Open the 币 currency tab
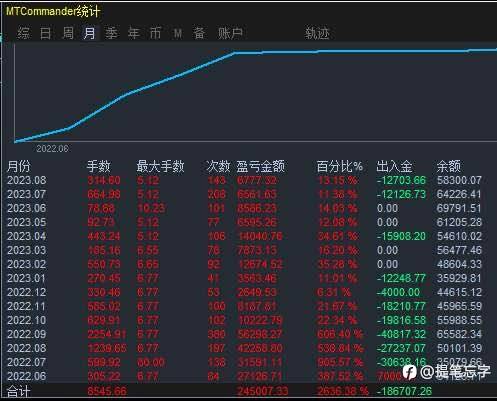This screenshot has height=401, width=497. tap(155, 33)
